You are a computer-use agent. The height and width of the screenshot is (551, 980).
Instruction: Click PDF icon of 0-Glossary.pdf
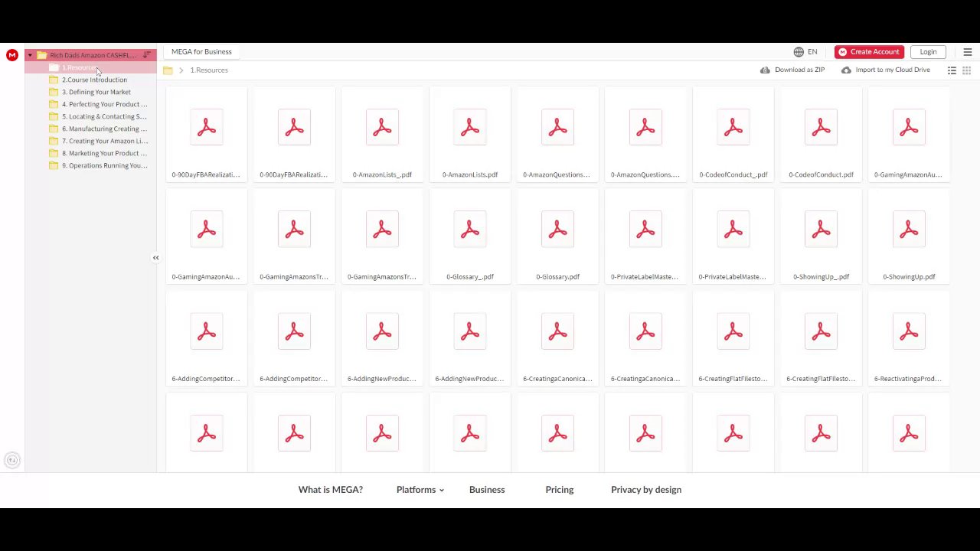[x=557, y=230]
